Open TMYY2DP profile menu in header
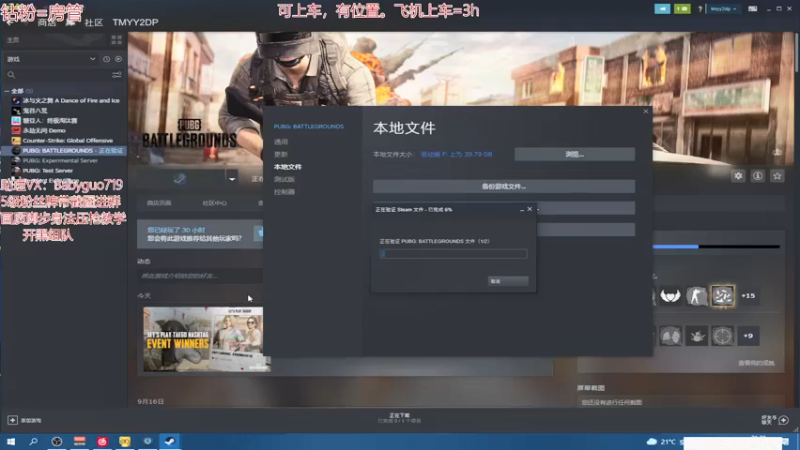This screenshot has height=450, width=800. coord(135,22)
